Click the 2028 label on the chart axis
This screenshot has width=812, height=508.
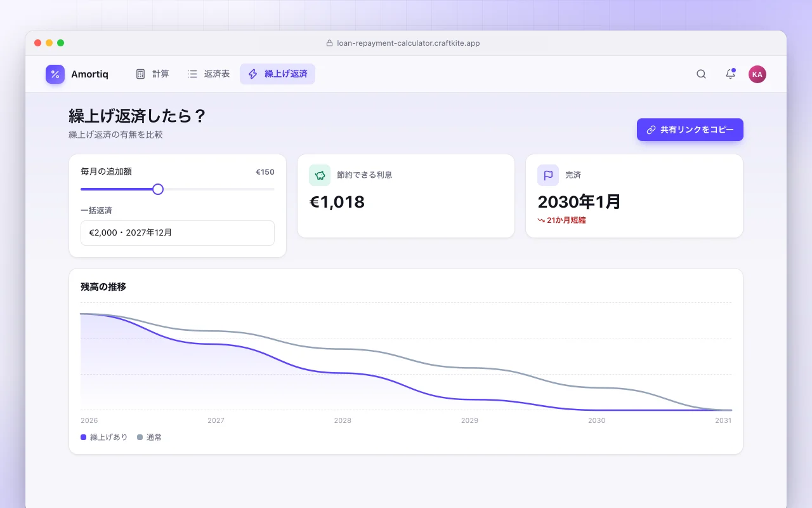click(343, 420)
